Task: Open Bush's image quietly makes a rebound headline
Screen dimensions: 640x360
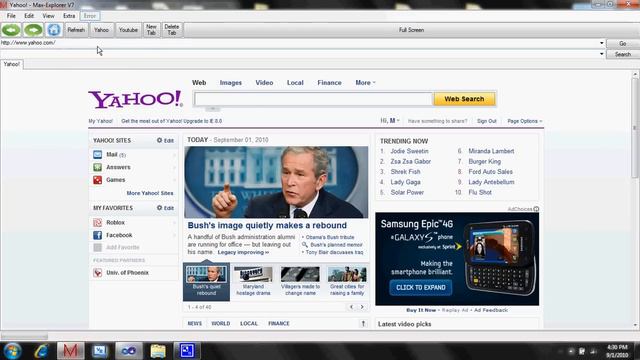Action: tap(267, 225)
